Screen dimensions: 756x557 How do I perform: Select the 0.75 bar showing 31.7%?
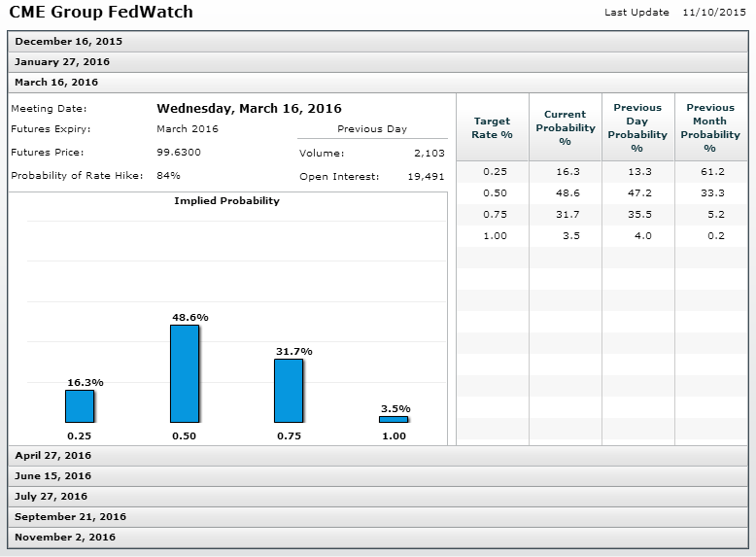pyautogui.click(x=289, y=391)
